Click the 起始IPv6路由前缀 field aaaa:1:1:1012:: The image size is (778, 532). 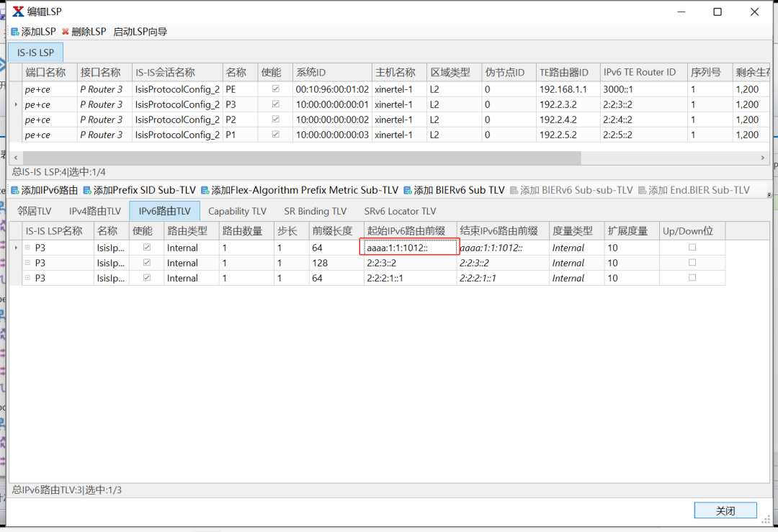pos(409,248)
